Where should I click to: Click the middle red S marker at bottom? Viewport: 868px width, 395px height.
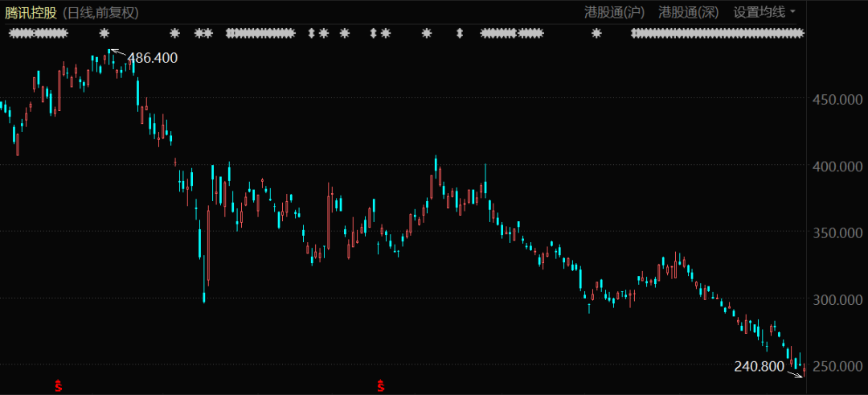[380, 386]
